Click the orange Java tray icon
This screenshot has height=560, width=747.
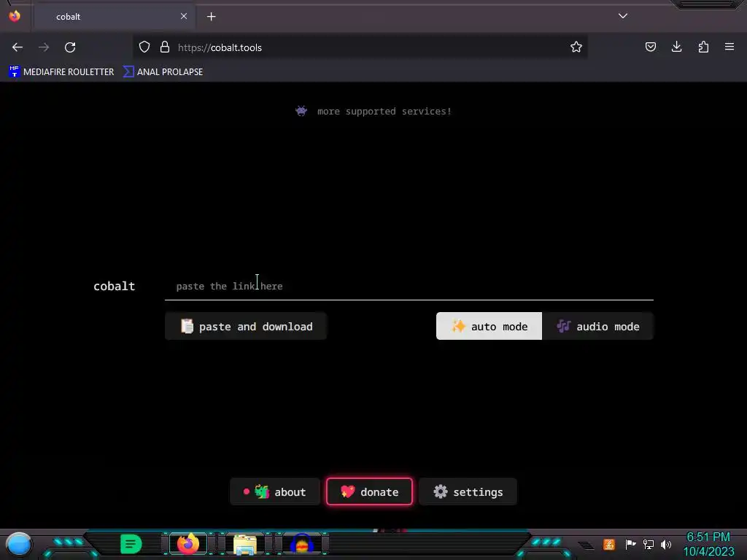click(608, 544)
